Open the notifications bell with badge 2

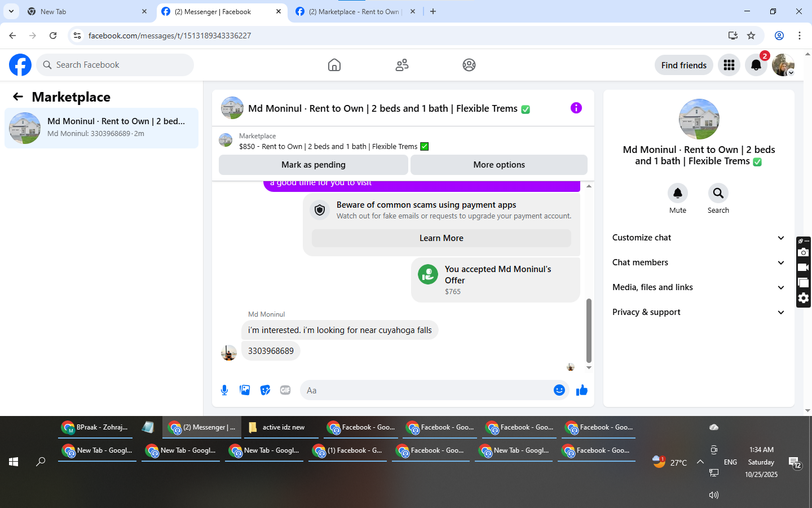click(756, 65)
